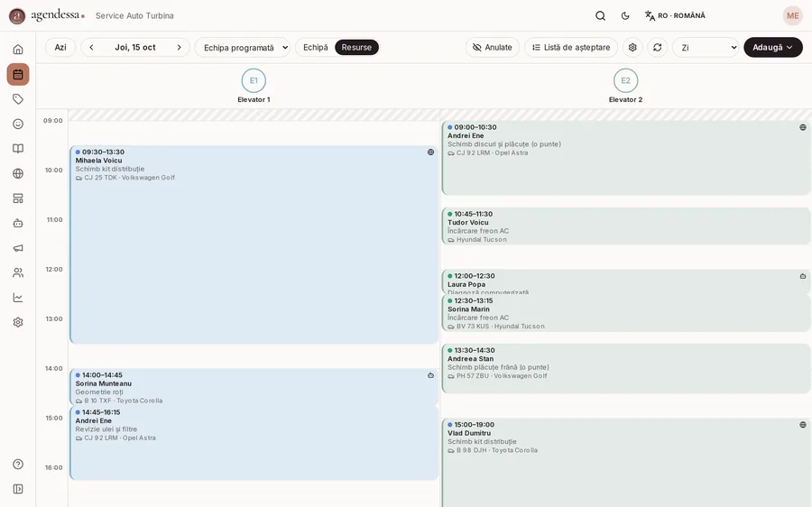Viewport: 812px width, 507px height.
Task: Open the ME user avatar menu
Action: [792, 15]
